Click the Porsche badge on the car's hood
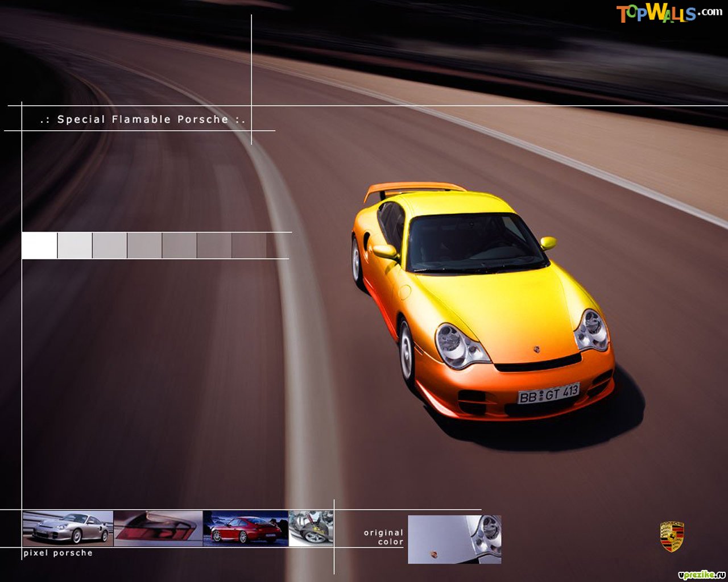Image resolution: width=728 pixels, height=582 pixels. 536,348
